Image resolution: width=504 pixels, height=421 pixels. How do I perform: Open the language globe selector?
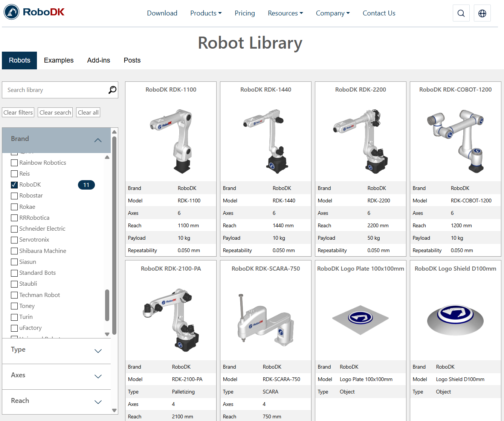point(482,13)
